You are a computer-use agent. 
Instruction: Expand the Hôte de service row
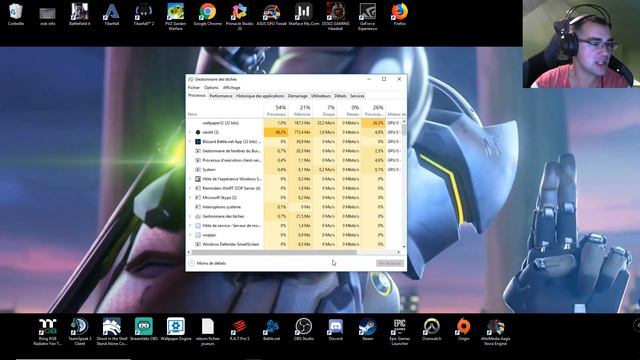(x=190, y=226)
